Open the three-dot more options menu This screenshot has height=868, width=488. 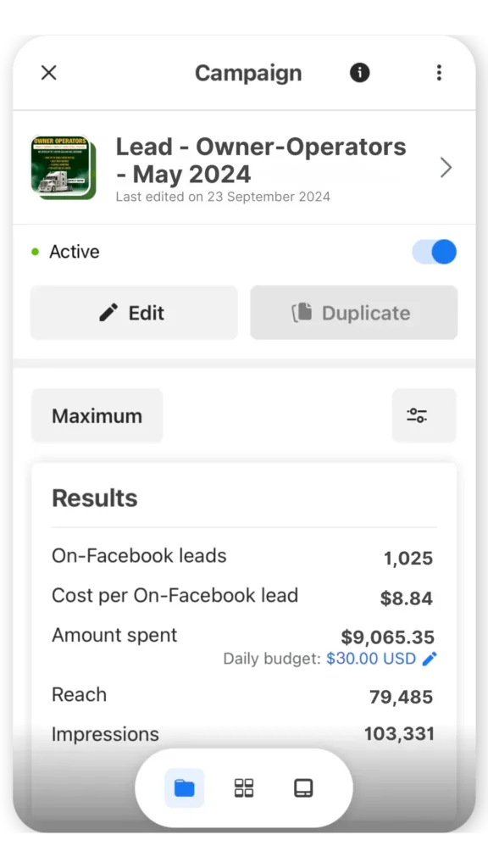coord(439,73)
